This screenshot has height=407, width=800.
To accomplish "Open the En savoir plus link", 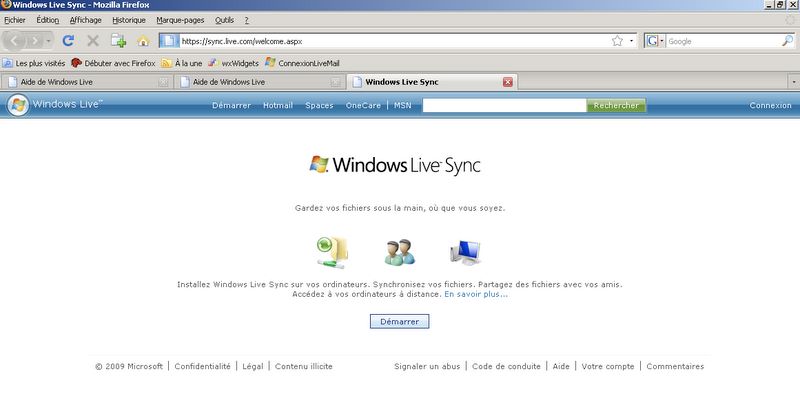I will (476, 294).
